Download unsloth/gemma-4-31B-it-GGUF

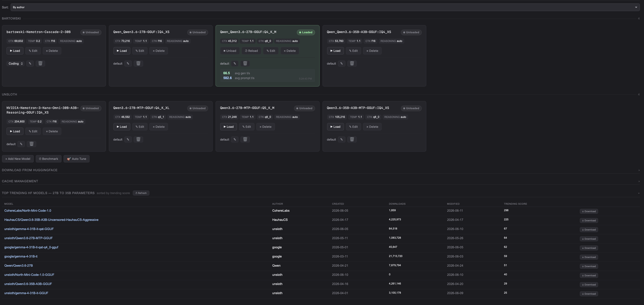[x=589, y=294]
